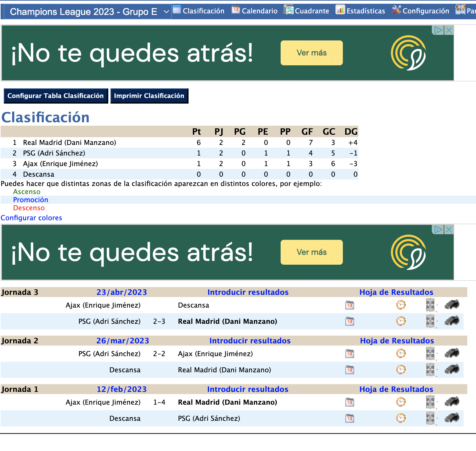Click clock icon in Descansa vs PSG row
This screenshot has width=476, height=451.
(x=401, y=418)
